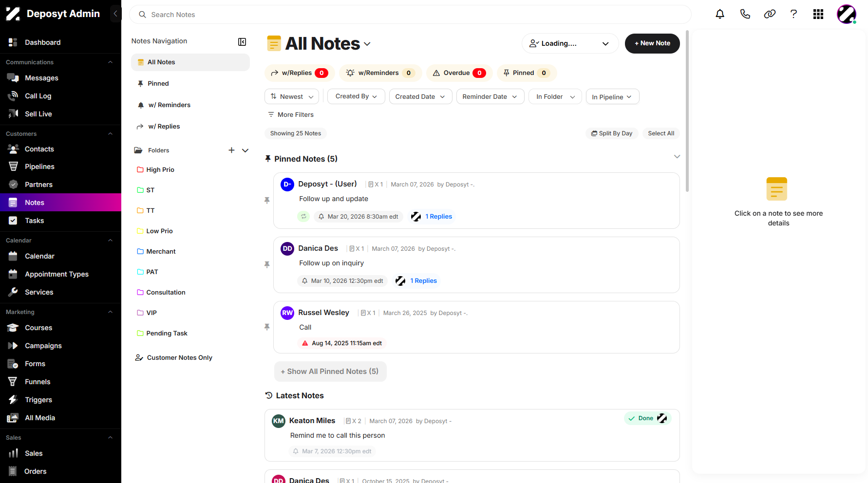Add a new folder with plus icon
This screenshot has height=483, width=868.
(x=232, y=150)
